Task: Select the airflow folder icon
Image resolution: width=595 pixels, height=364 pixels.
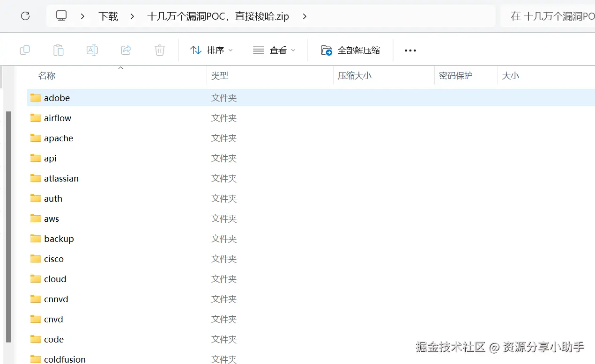Action: pyautogui.click(x=36, y=118)
